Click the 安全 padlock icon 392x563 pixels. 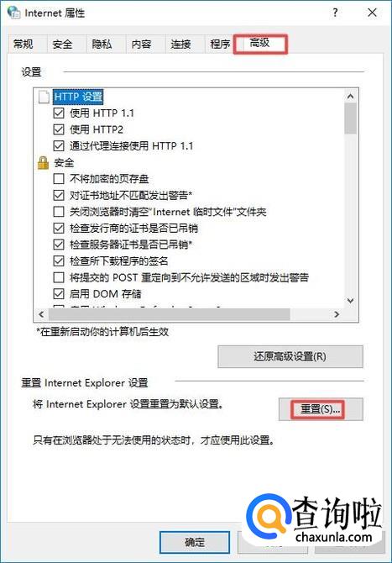[x=43, y=163]
